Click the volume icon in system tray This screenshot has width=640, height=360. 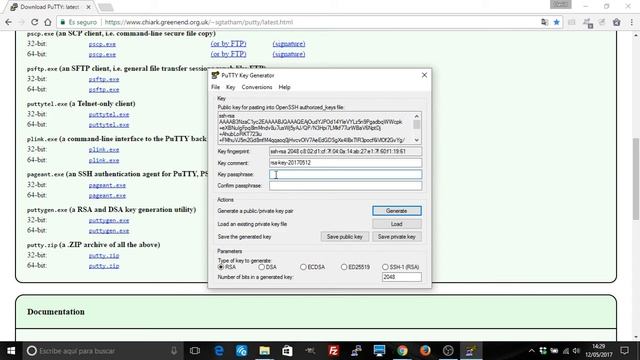(x=576, y=351)
